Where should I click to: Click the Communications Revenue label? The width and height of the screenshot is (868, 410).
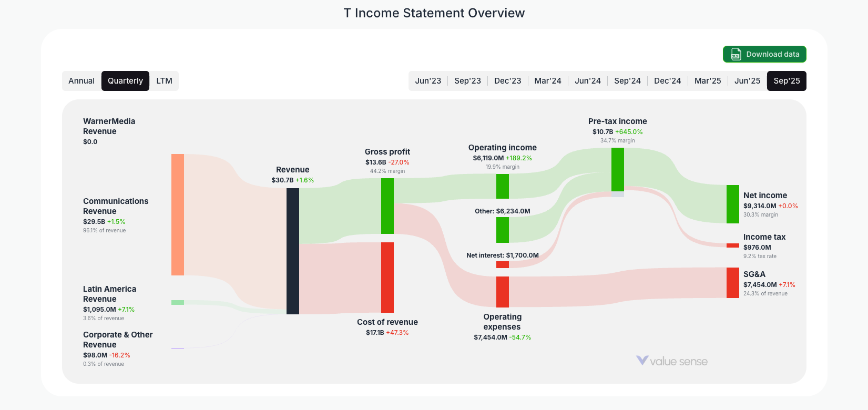click(116, 206)
